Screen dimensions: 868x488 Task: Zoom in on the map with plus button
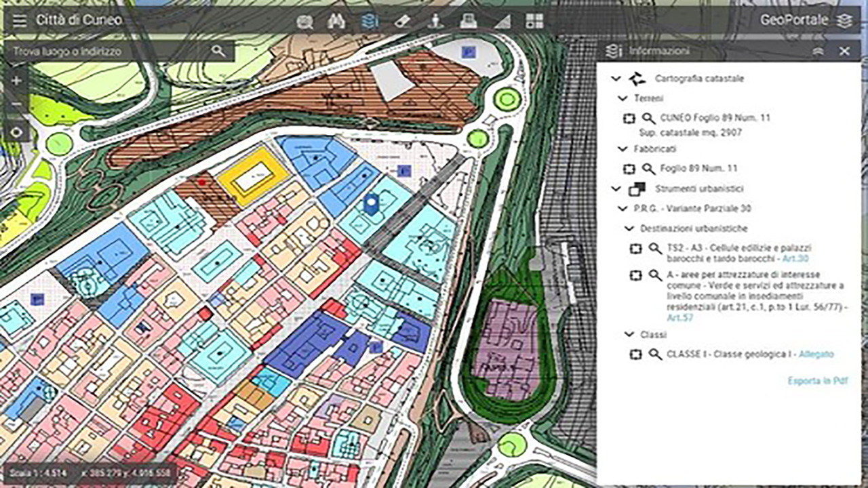17,81
